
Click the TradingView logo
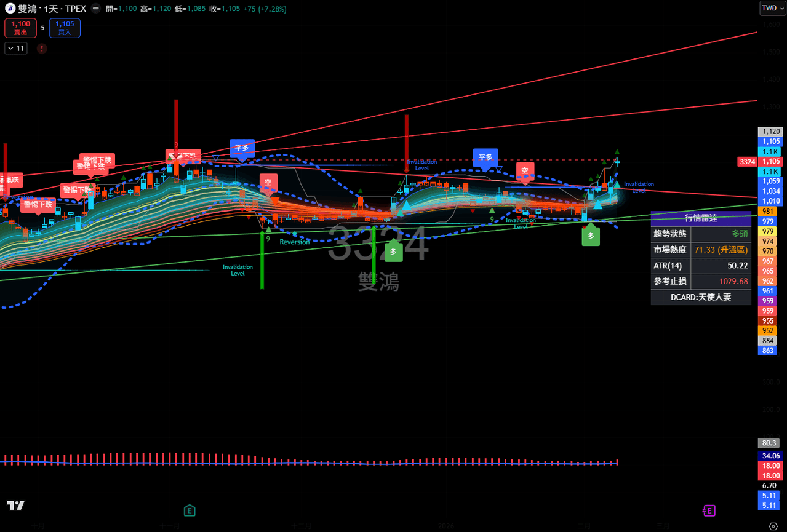point(15,506)
